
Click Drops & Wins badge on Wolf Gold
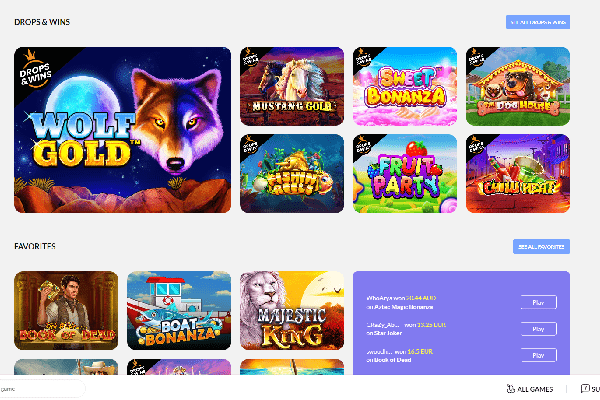coord(36,71)
